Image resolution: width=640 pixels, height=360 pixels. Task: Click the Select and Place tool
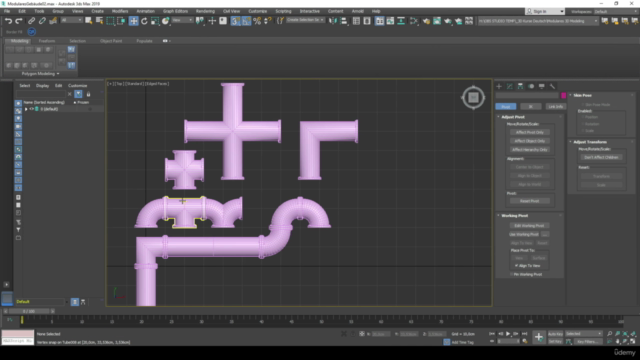pos(165,21)
